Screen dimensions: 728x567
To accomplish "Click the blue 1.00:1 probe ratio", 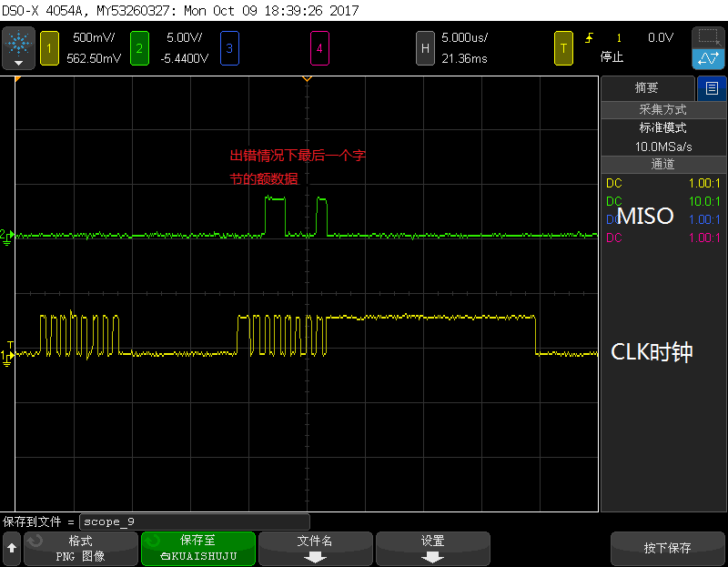I will (703, 219).
